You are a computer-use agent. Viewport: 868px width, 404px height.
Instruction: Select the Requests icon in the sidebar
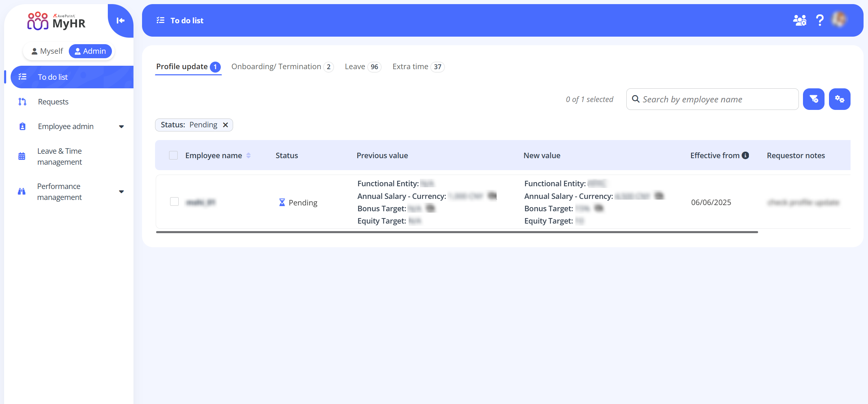[22, 101]
